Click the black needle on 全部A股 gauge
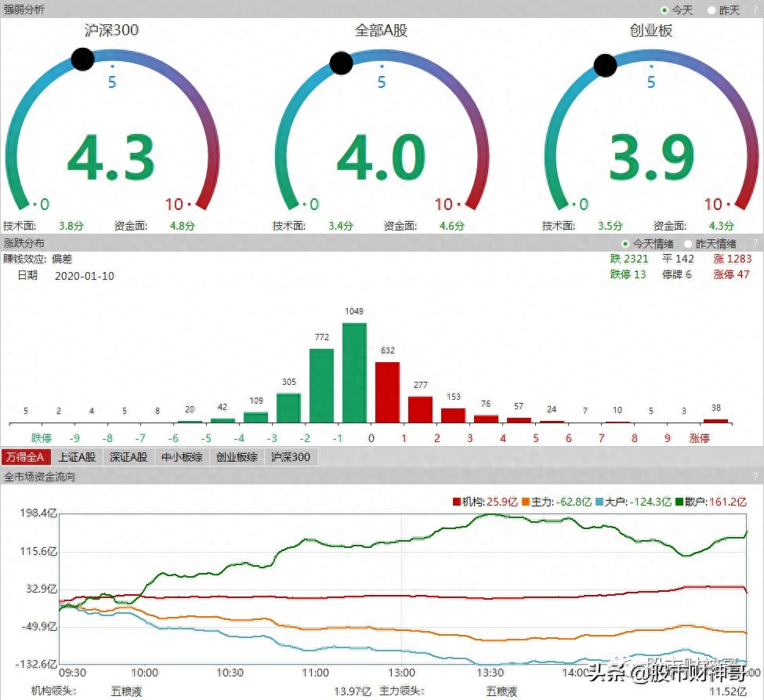Image resolution: width=764 pixels, height=700 pixels. click(x=341, y=63)
